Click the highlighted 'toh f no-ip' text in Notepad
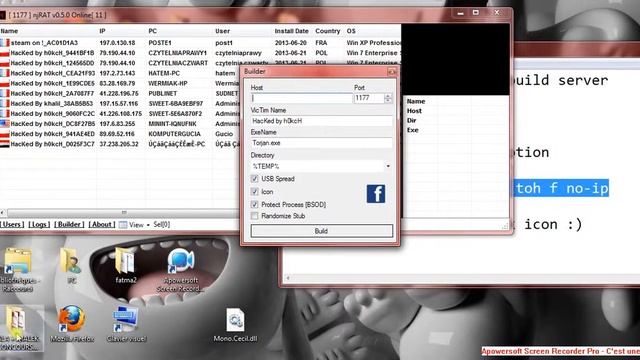This screenshot has height=360, width=640. 562,188
